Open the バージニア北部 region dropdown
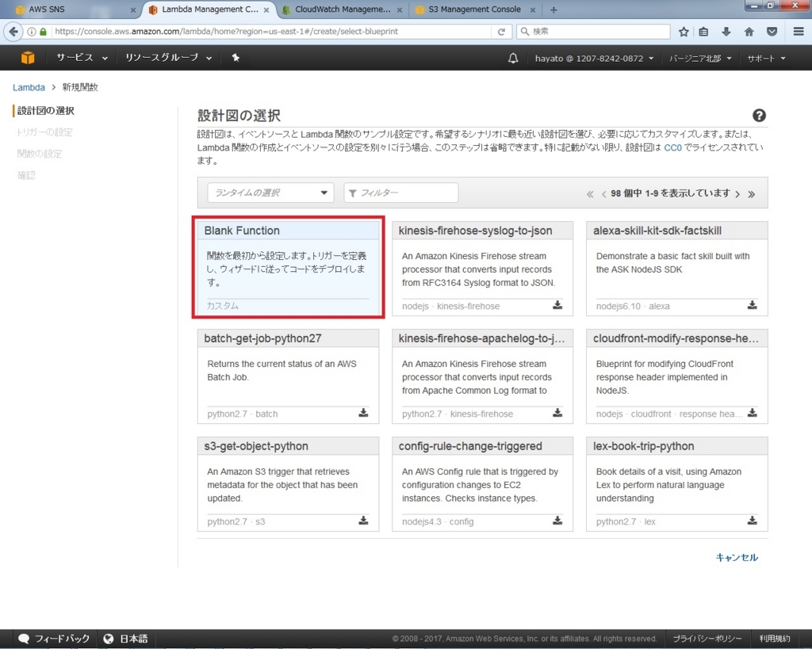The width and height of the screenshot is (812, 649). click(x=700, y=58)
